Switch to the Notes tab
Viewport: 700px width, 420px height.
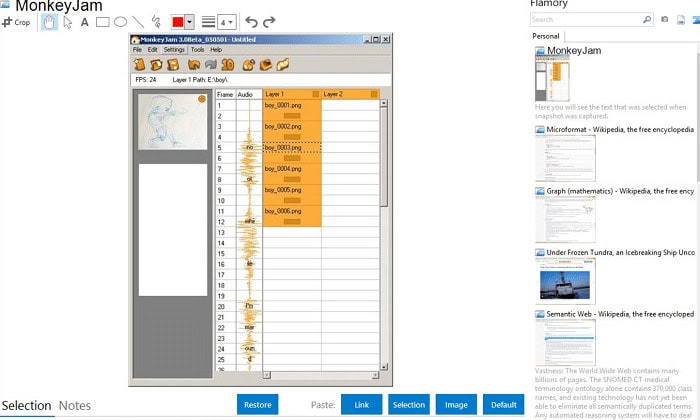75,406
